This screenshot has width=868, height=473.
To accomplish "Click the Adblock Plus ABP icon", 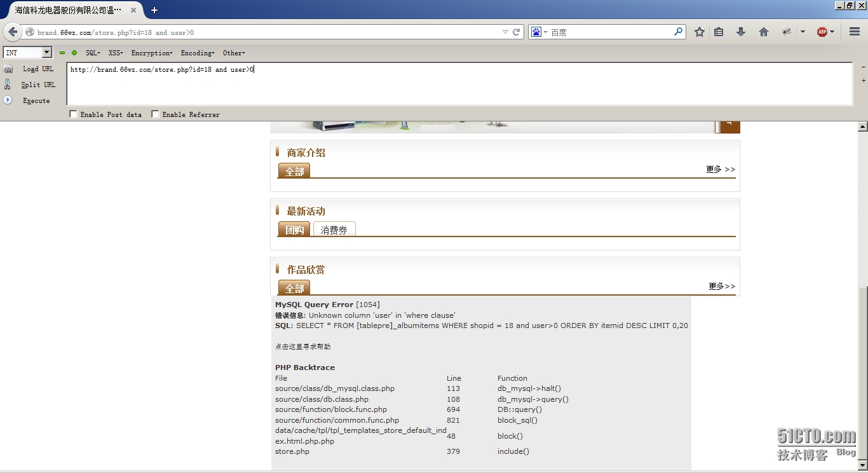I will (822, 32).
